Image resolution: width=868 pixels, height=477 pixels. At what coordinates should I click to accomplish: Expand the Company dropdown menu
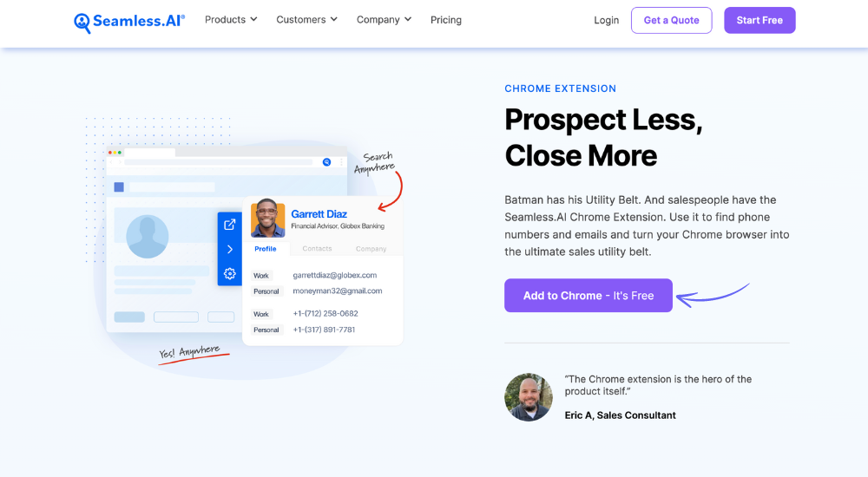[384, 20]
